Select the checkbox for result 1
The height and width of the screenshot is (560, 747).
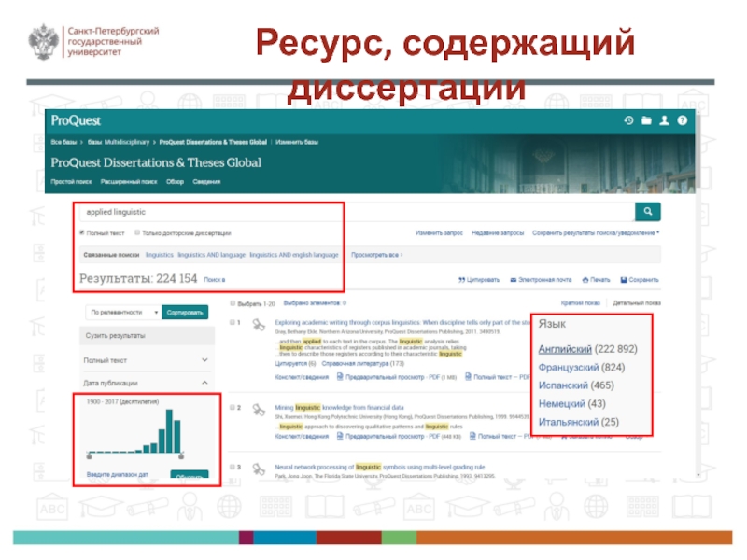coord(233,322)
